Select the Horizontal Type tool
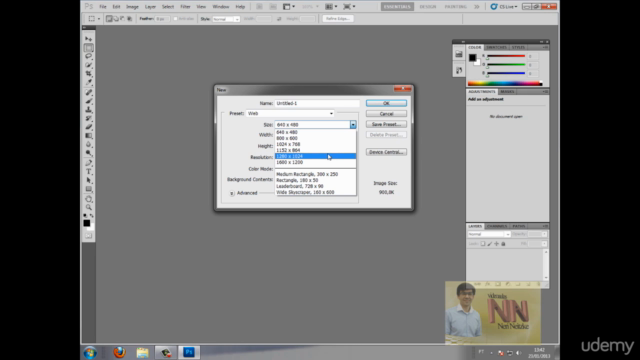The height and width of the screenshot is (360, 640). coord(89,171)
